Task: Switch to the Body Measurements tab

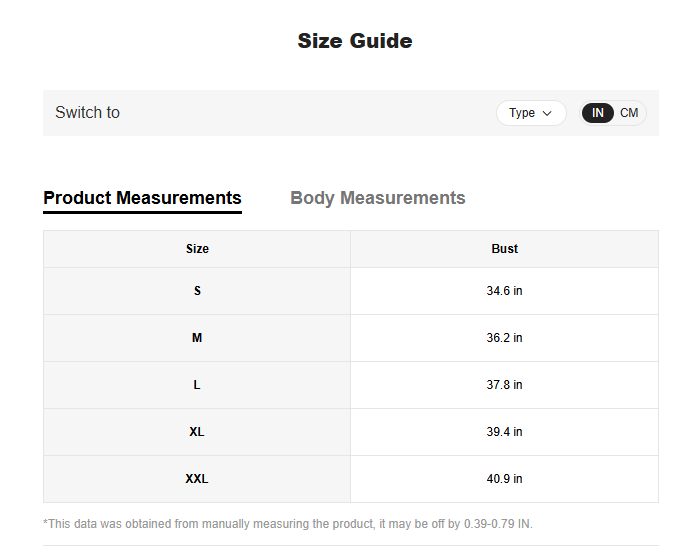Action: (x=377, y=198)
